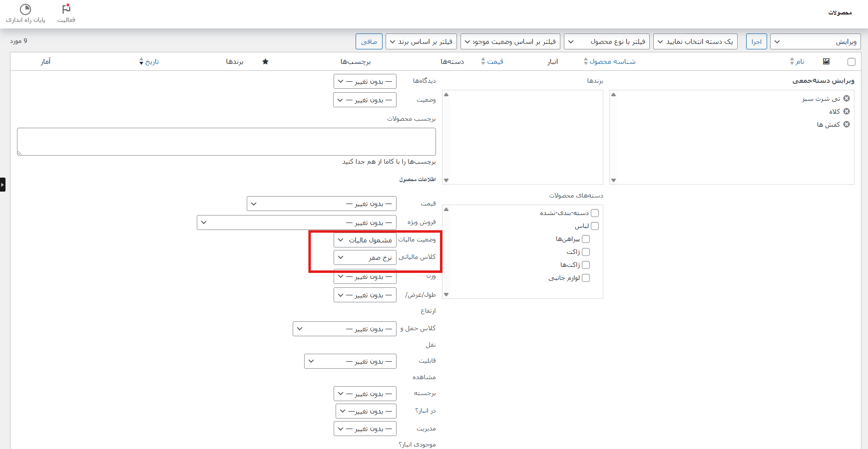
Task: Expand the collapsed side panel arrow
Action: [2, 185]
